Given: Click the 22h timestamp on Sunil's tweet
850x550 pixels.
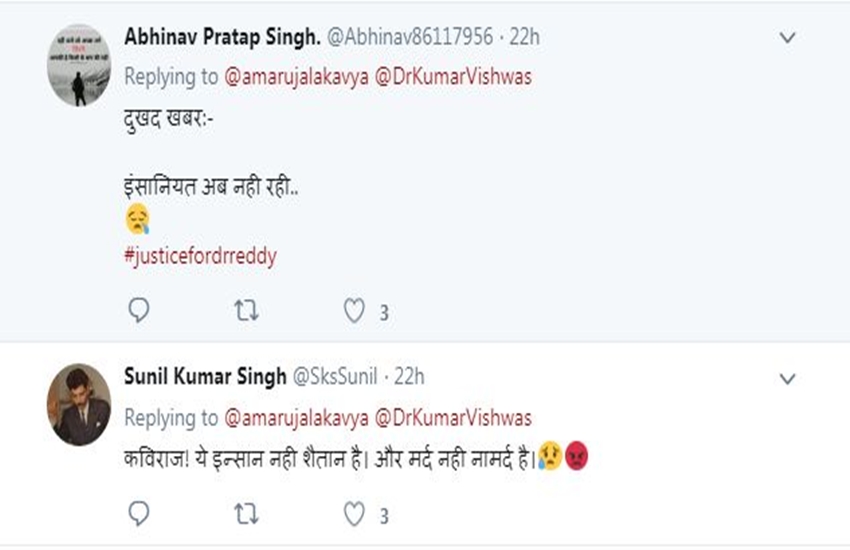Looking at the screenshot, I should 408,377.
